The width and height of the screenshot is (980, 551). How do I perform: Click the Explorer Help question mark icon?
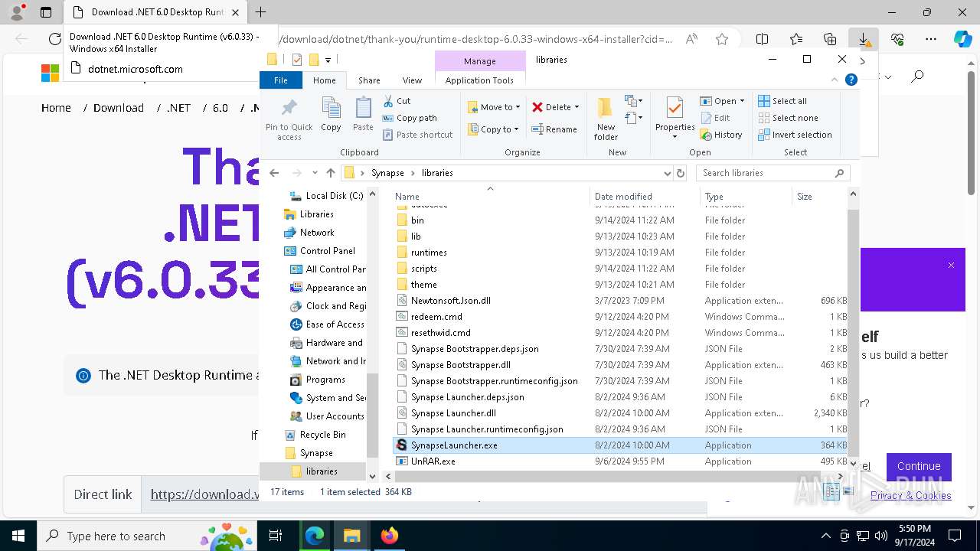click(851, 80)
